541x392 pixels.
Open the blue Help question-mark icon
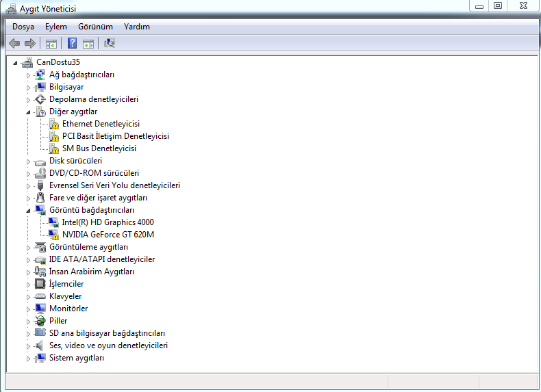(72, 43)
